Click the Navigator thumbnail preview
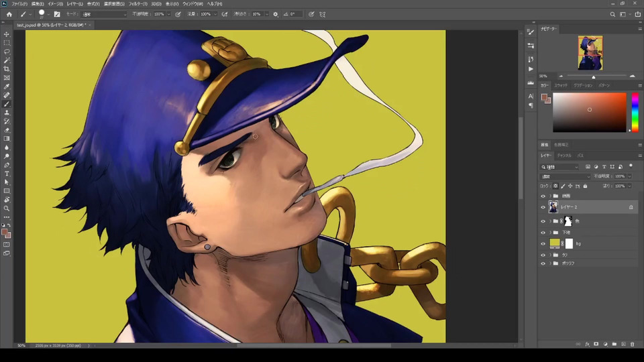644x362 pixels. click(590, 53)
